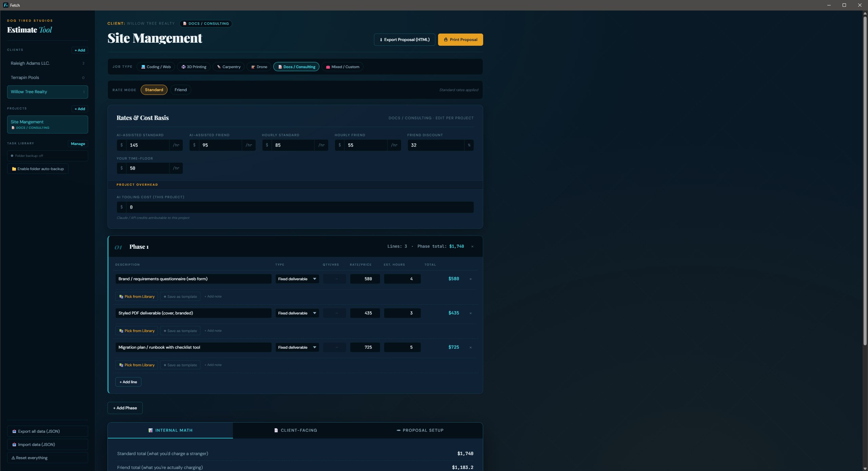Image resolution: width=868 pixels, height=471 pixels.
Task: Select Mixed / Custom job type
Action: pos(342,67)
